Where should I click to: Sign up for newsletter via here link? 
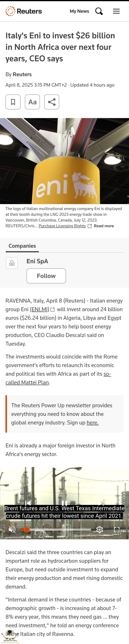point(92,423)
